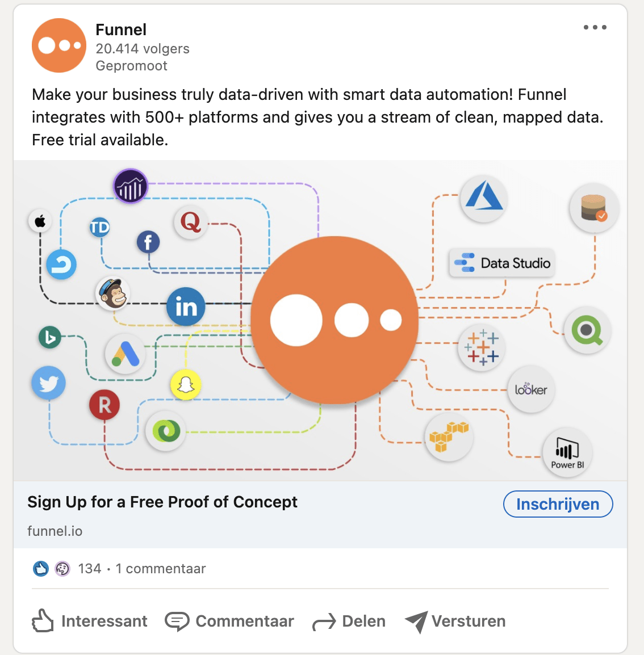Click the Sign Up for a Free Proof of Concept headline
Screen dimensions: 644x655
[x=162, y=502]
